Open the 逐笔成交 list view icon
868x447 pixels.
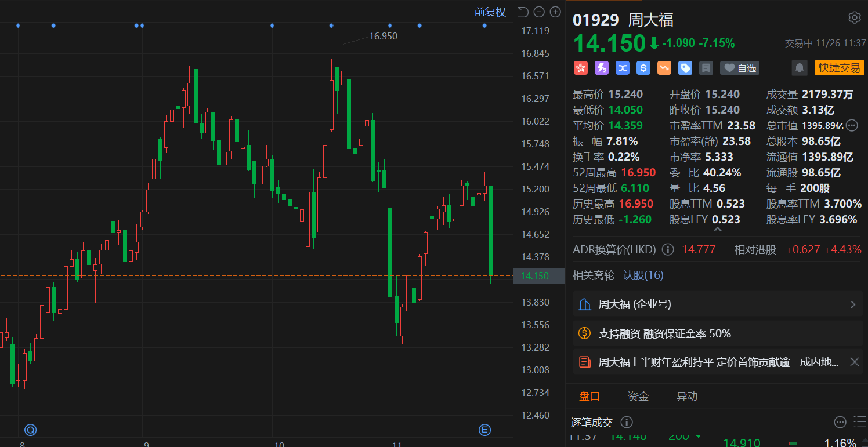(x=859, y=422)
